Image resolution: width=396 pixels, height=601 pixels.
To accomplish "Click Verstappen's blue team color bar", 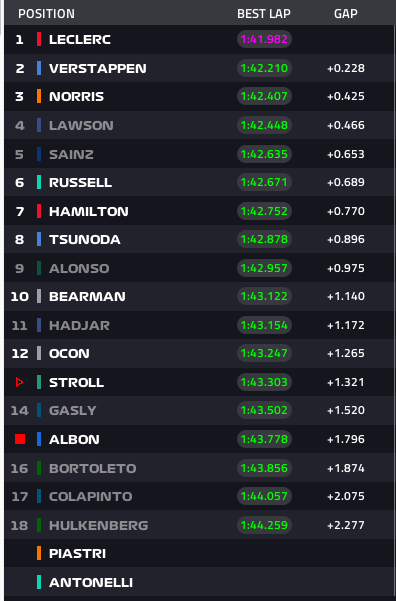I will (39, 68).
